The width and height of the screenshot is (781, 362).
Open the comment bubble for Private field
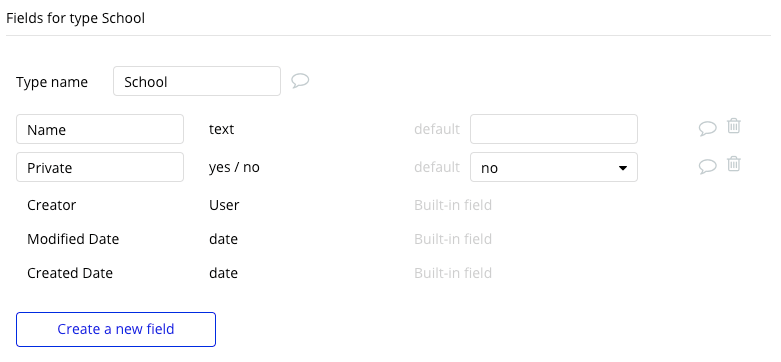coord(707,166)
